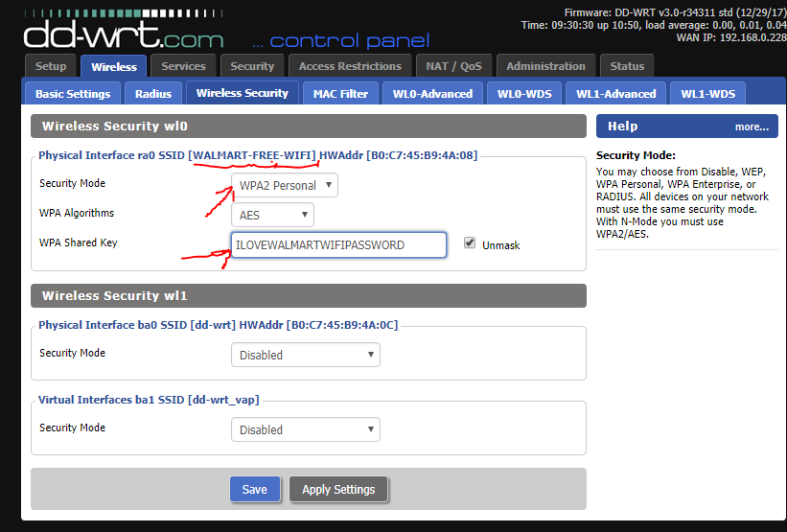The width and height of the screenshot is (787, 532).
Task: Click the WALMART-FREE-WIFI interface legend
Action: tap(258, 155)
